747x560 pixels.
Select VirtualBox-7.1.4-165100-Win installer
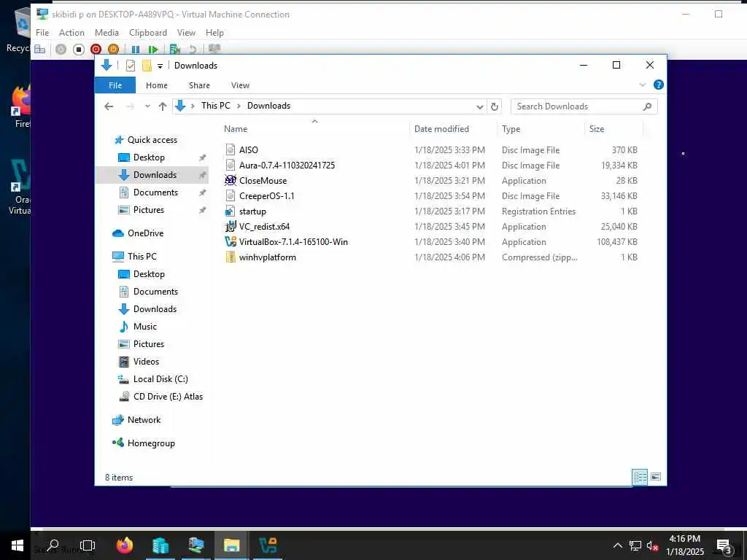coord(293,242)
